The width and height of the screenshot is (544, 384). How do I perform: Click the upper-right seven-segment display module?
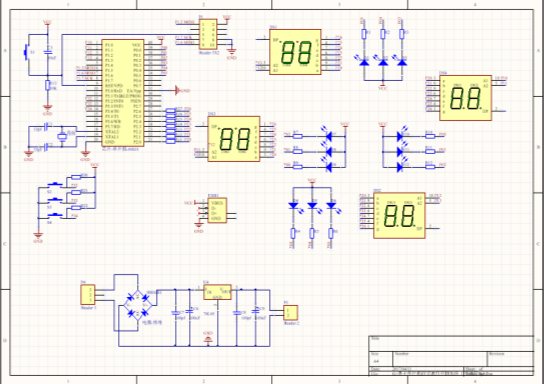point(466,98)
